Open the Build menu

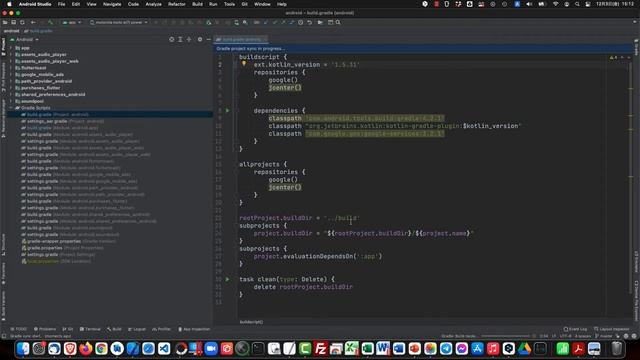click(x=198, y=4)
